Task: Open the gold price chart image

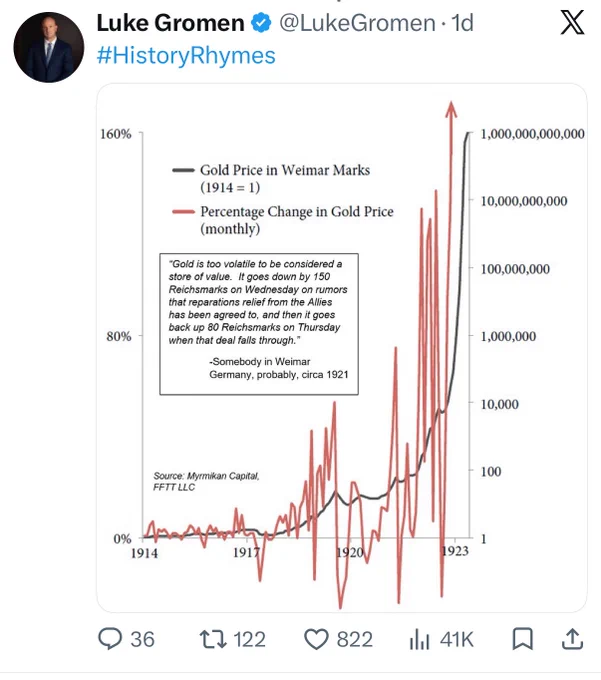Action: tap(342, 348)
